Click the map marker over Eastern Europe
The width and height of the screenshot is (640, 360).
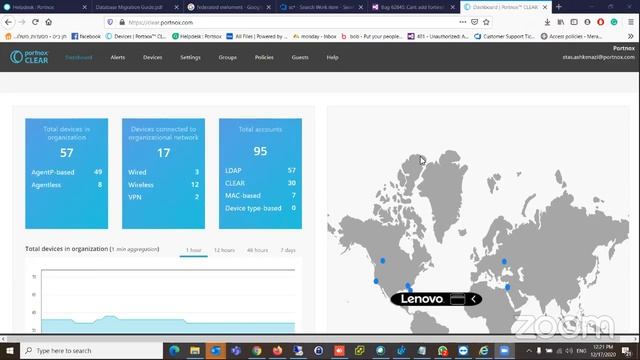pyautogui.click(x=504, y=261)
